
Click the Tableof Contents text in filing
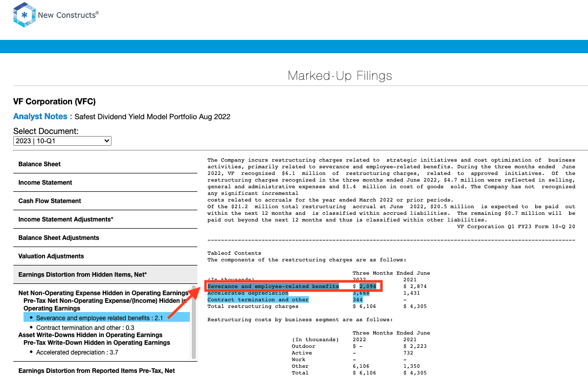234,253
